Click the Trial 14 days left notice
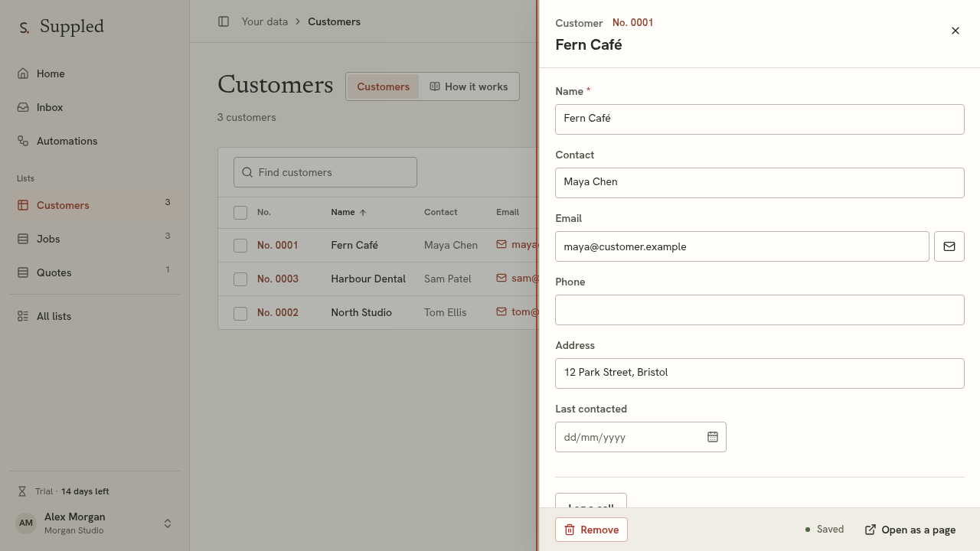The height and width of the screenshot is (551, 980). [x=64, y=491]
